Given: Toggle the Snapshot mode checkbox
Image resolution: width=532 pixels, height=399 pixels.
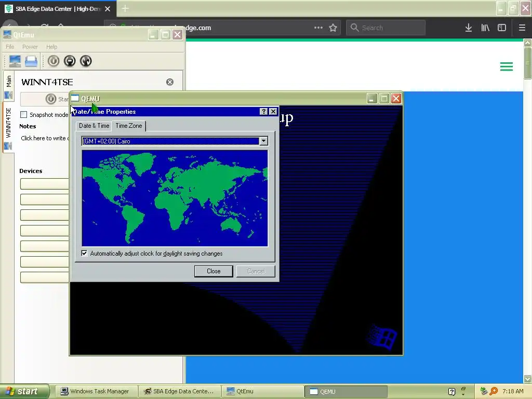Looking at the screenshot, I should [23, 115].
